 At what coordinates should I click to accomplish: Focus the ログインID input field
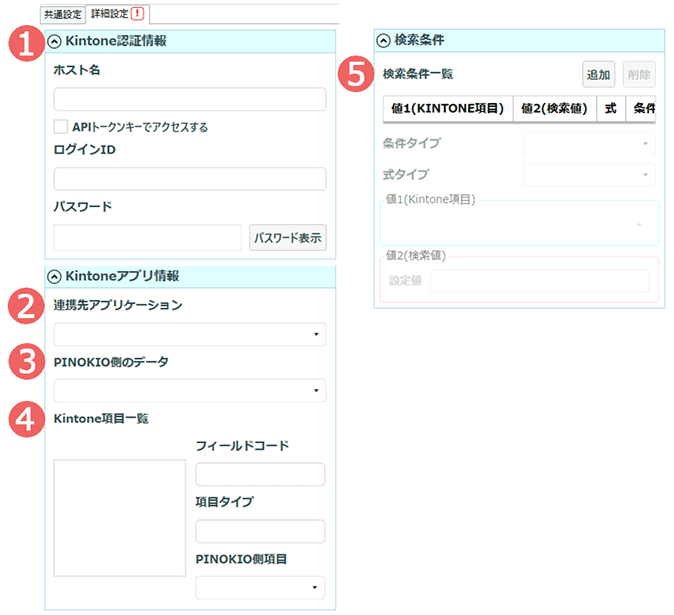[190, 179]
